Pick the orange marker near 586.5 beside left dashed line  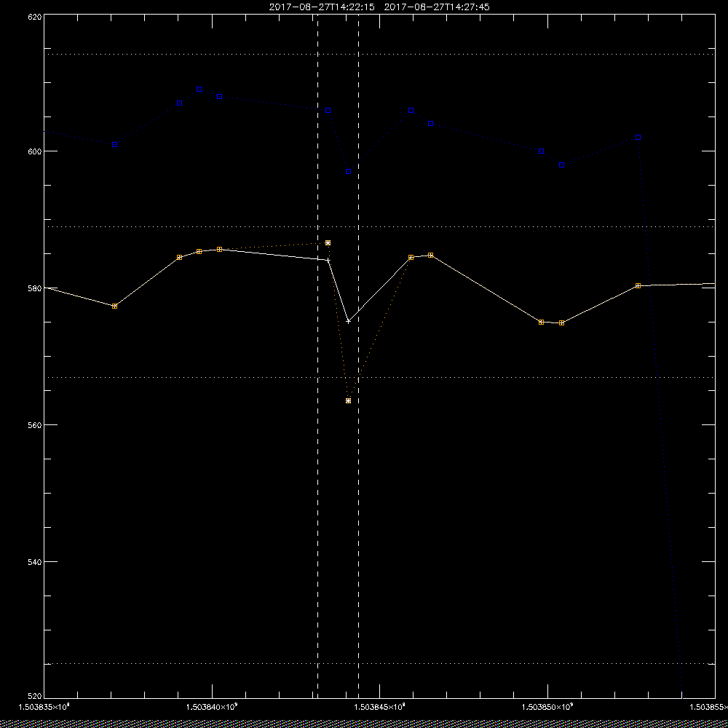click(328, 243)
